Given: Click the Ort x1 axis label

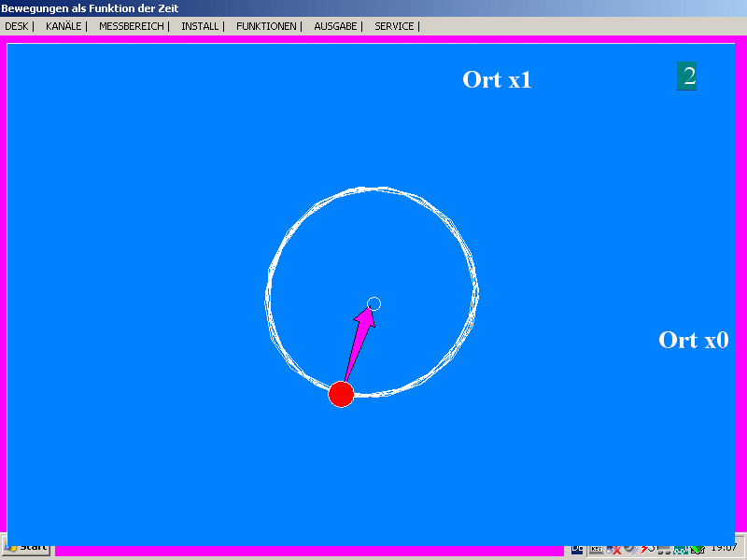Looking at the screenshot, I should (x=497, y=80).
